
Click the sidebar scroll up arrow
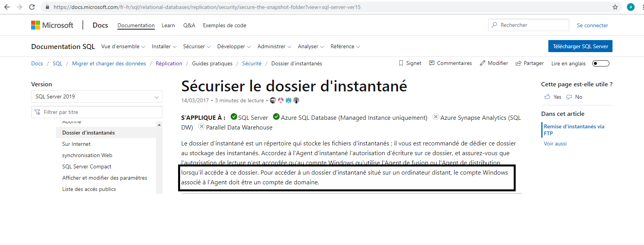(159, 124)
